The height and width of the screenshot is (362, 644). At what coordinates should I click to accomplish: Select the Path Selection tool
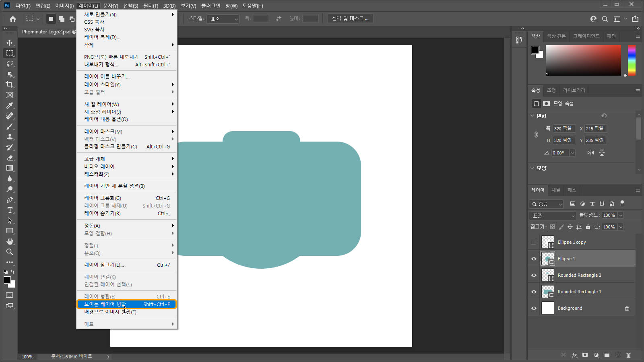point(10,220)
